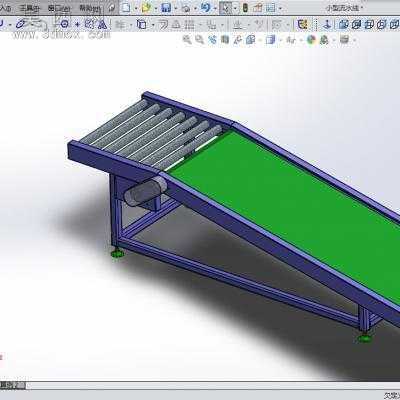
Task: Select the cylindrical motor under the frame
Action: pos(145,192)
